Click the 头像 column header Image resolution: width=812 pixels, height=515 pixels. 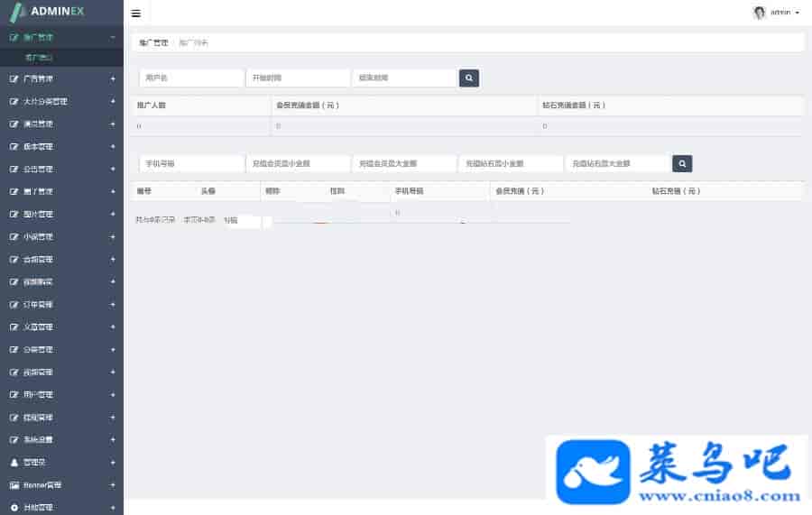[208, 191]
